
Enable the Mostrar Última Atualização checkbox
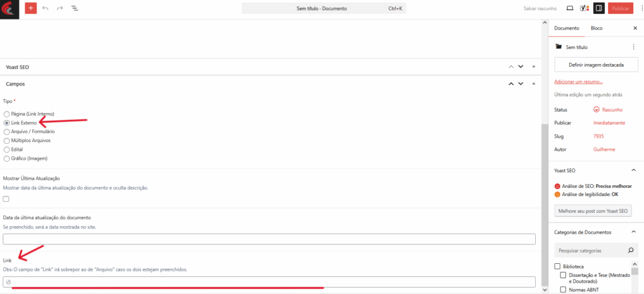(x=6, y=199)
